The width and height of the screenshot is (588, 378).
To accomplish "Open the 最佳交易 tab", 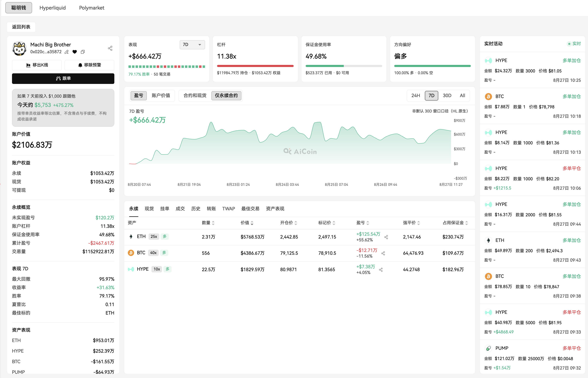I will (x=250, y=209).
